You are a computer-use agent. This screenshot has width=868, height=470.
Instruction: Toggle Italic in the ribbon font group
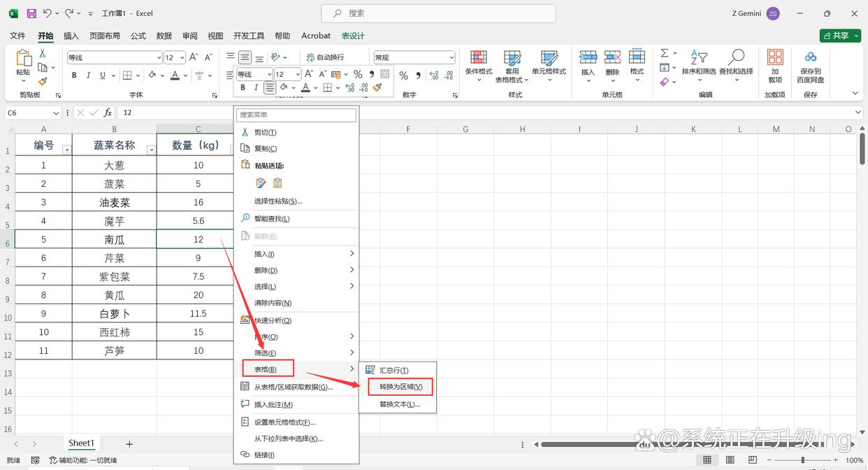[89, 76]
